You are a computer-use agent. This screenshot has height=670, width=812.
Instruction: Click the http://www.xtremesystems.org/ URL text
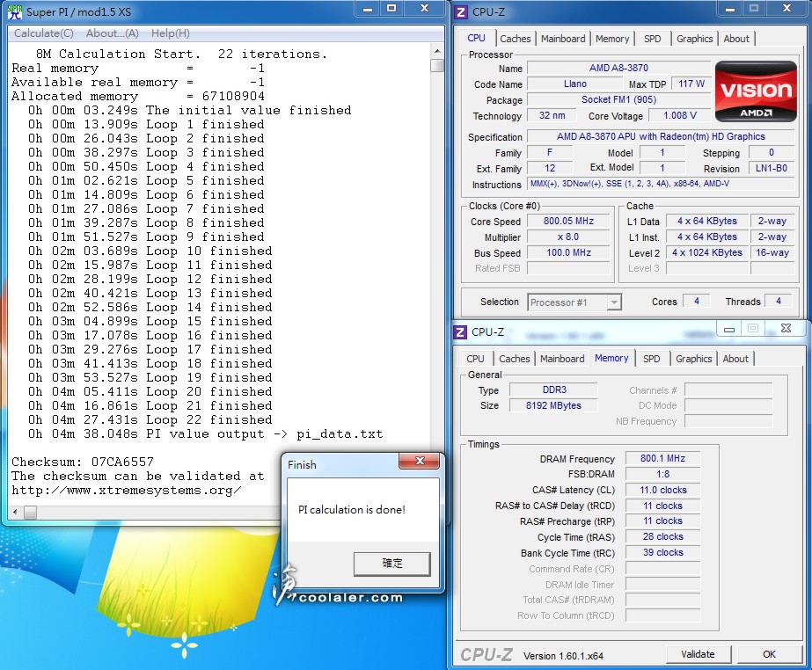(127, 490)
